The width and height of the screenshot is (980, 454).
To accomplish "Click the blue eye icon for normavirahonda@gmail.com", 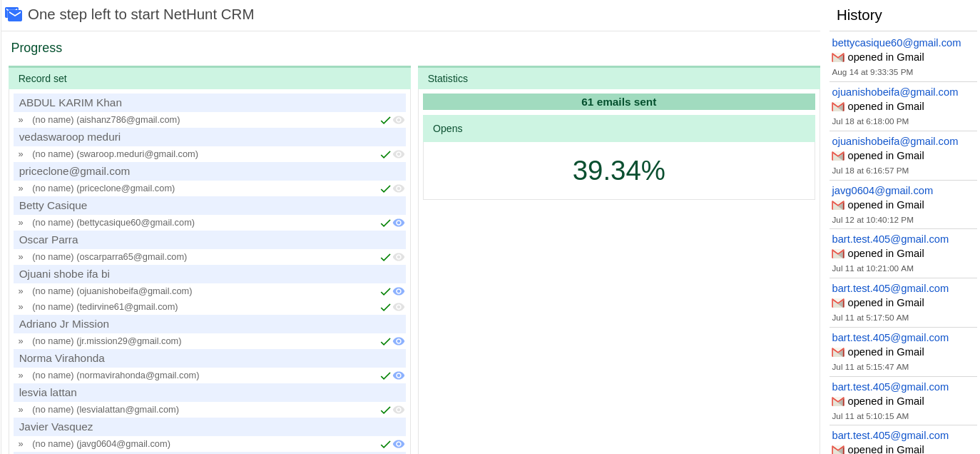I will coord(399,375).
